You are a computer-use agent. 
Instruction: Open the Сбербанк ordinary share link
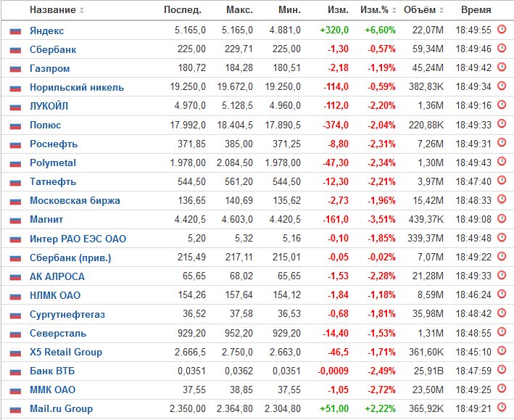pos(53,49)
